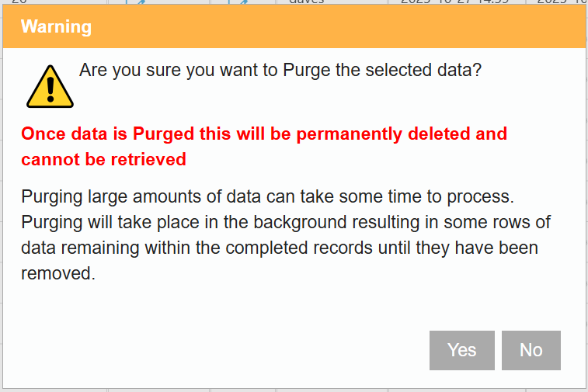Cancel the purge with No
Image resolution: width=588 pixels, height=392 pixels.
pos(531,350)
